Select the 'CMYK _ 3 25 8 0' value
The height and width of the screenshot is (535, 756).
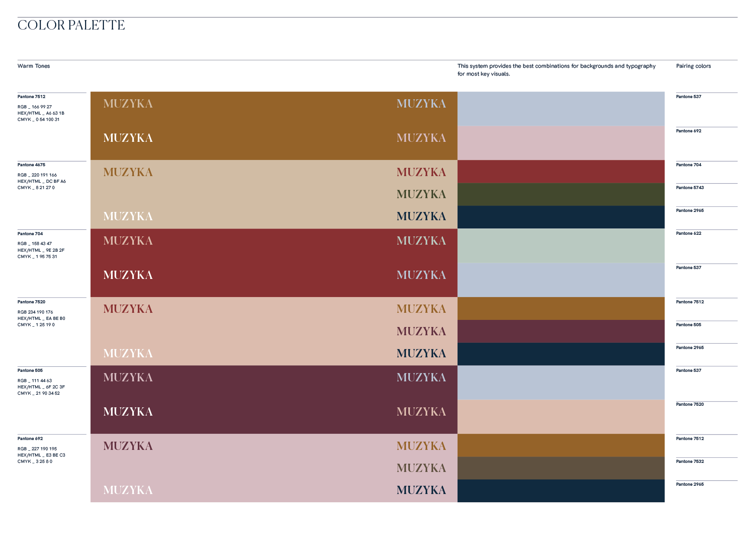(x=35, y=461)
